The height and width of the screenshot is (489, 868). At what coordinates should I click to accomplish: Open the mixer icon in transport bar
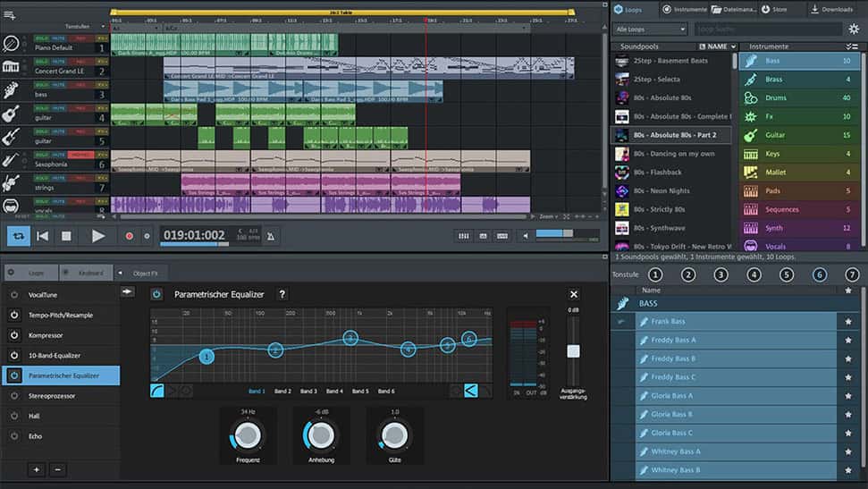click(464, 236)
